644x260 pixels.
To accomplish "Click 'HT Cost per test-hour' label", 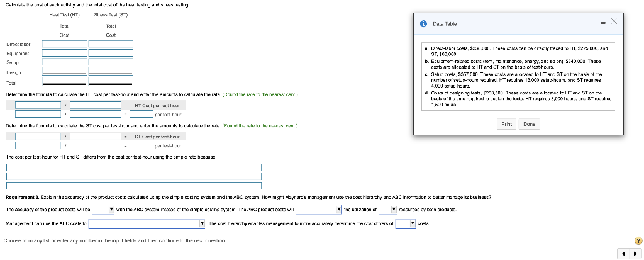I will point(157,105).
